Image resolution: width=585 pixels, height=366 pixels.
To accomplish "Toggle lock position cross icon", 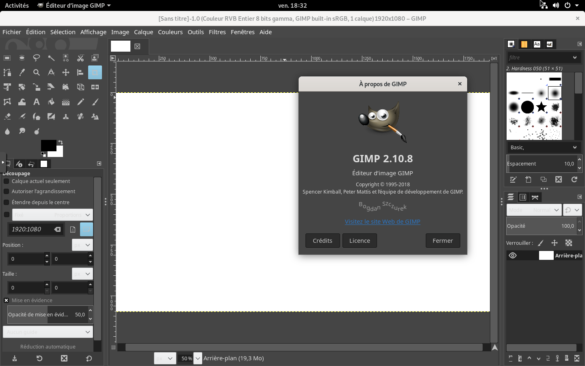I will tap(554, 243).
